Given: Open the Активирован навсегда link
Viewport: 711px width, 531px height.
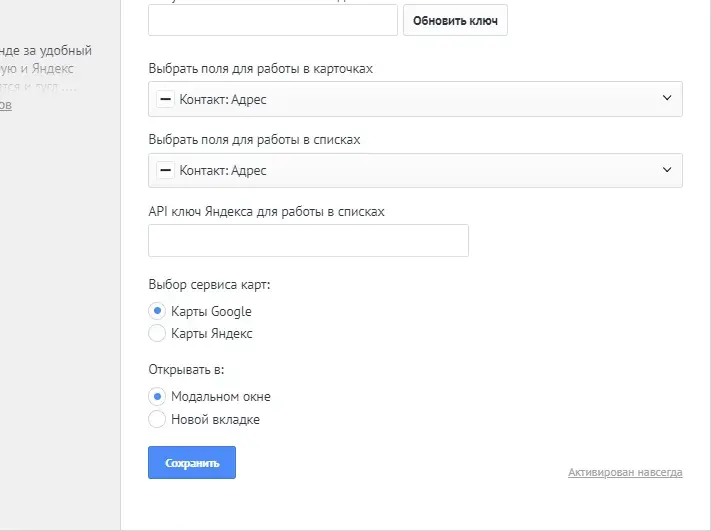Looking at the screenshot, I should click(625, 473).
